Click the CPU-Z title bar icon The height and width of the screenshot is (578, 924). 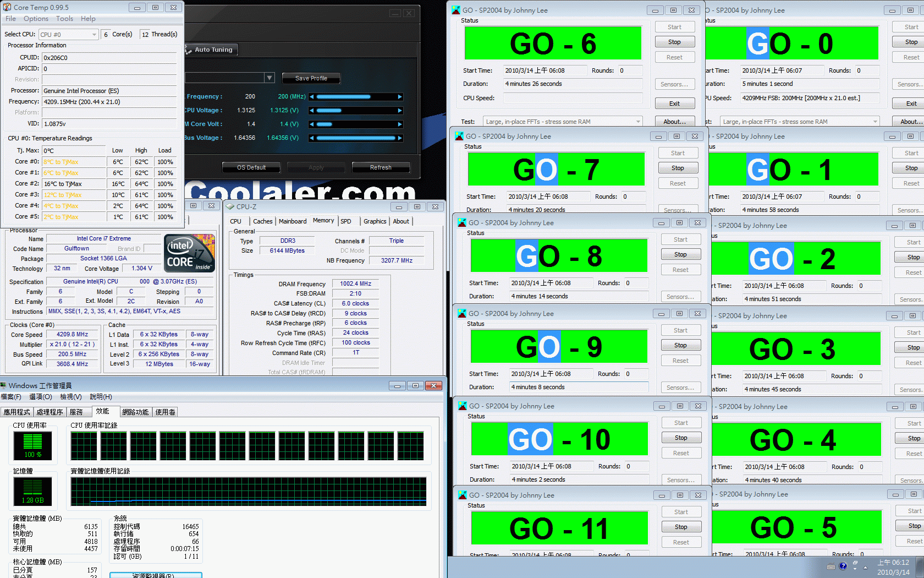point(230,206)
